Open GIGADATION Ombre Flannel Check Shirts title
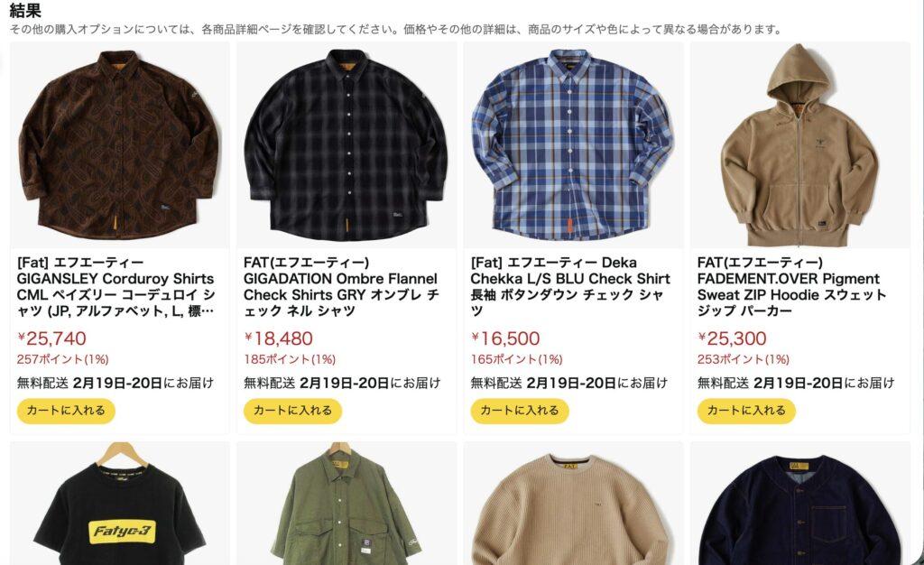 (341, 287)
